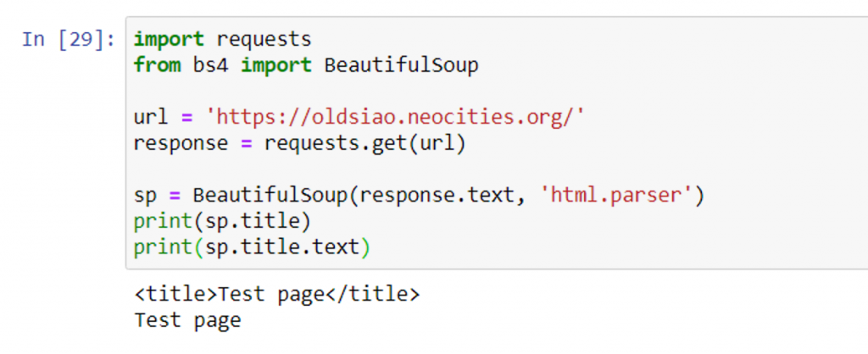Image resolution: width=868 pixels, height=354 pixels.
Task: Click the In [29] cell prompt
Action: pyautogui.click(x=69, y=40)
